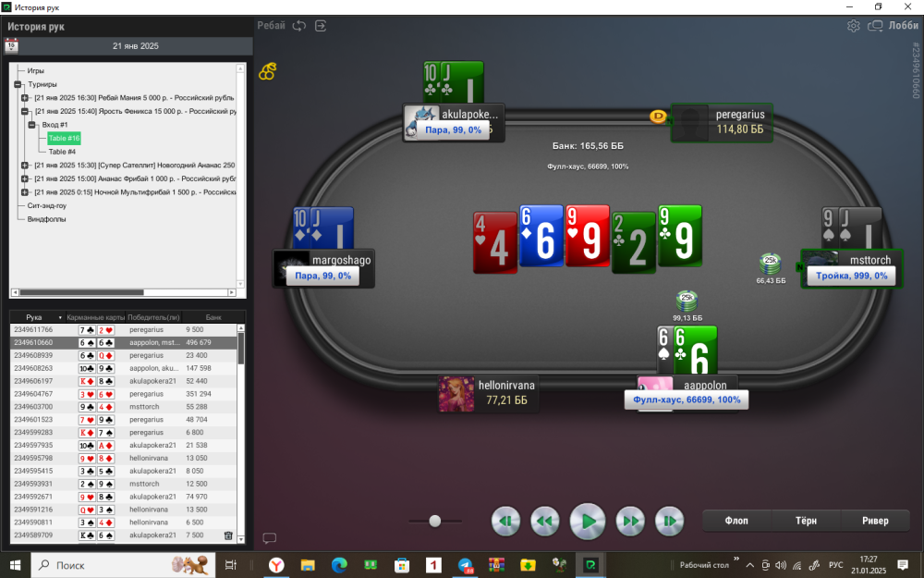Open the table settings gear icon
This screenshot has height=578, width=924.
pos(854,26)
